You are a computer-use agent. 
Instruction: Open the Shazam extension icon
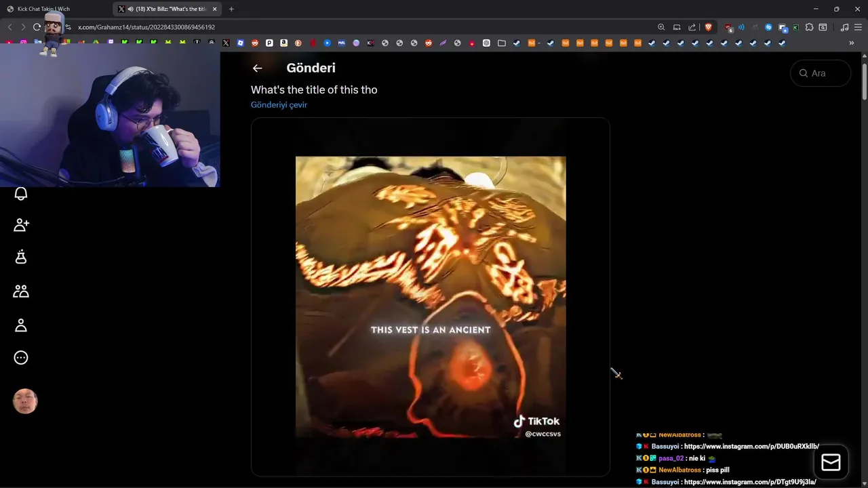tap(768, 27)
